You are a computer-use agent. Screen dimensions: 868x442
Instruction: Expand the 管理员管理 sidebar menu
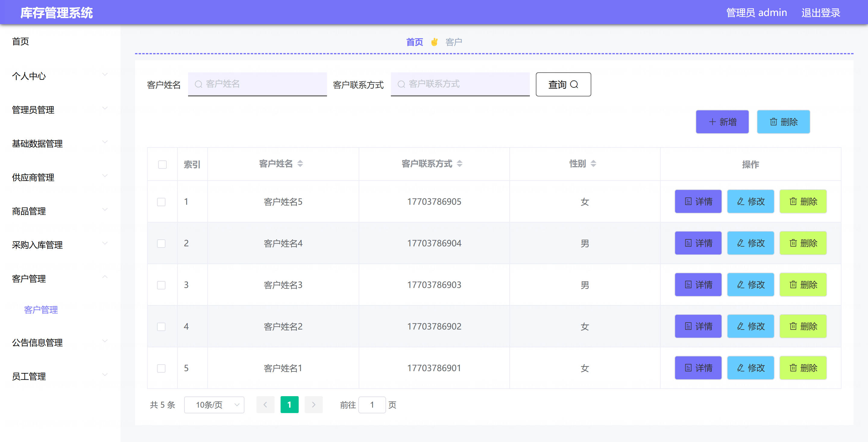[x=60, y=109]
